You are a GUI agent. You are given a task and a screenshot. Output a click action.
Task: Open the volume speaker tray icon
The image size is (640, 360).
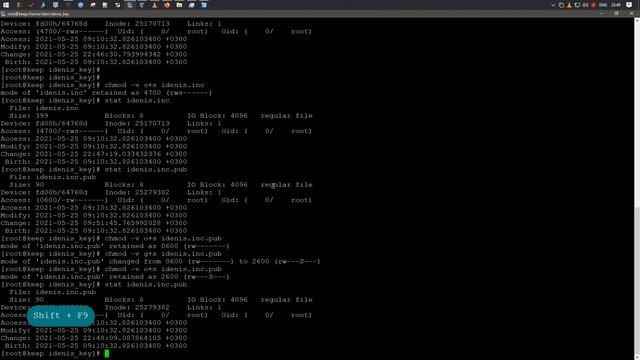tap(586, 5)
